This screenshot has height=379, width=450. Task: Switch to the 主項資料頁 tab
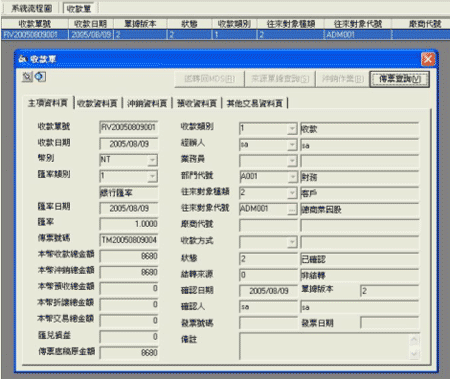pos(48,103)
